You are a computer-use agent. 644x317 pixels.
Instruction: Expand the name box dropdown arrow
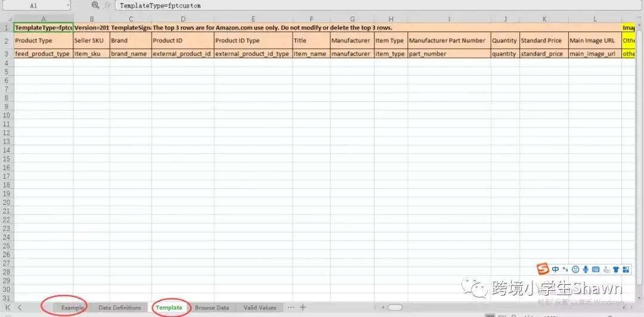point(68,5)
